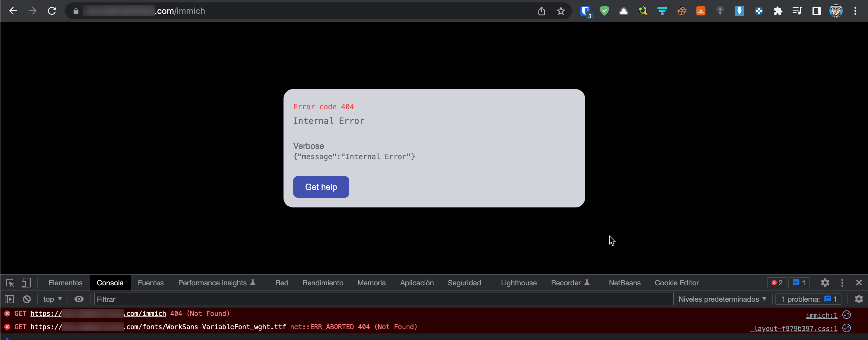This screenshot has width=868, height=340.
Task: Open the extensions puzzle piece menu
Action: [x=778, y=11]
